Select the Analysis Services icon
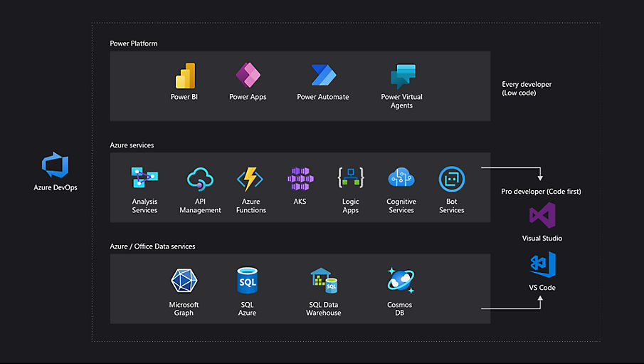 (144, 178)
